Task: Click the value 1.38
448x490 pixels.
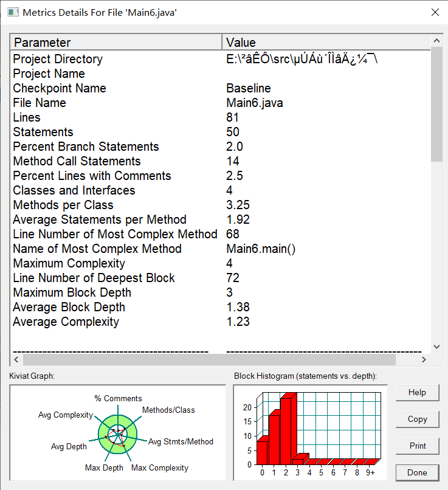Action: click(x=238, y=307)
